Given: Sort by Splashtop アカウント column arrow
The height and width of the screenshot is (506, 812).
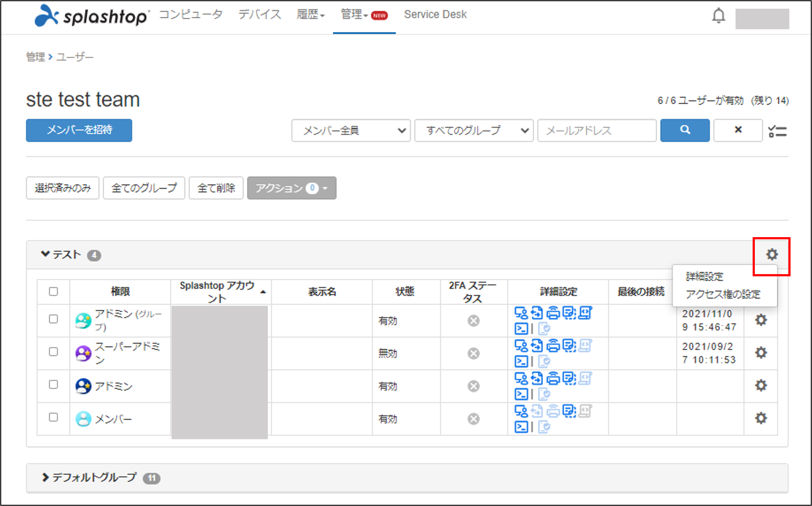Looking at the screenshot, I should tap(263, 292).
